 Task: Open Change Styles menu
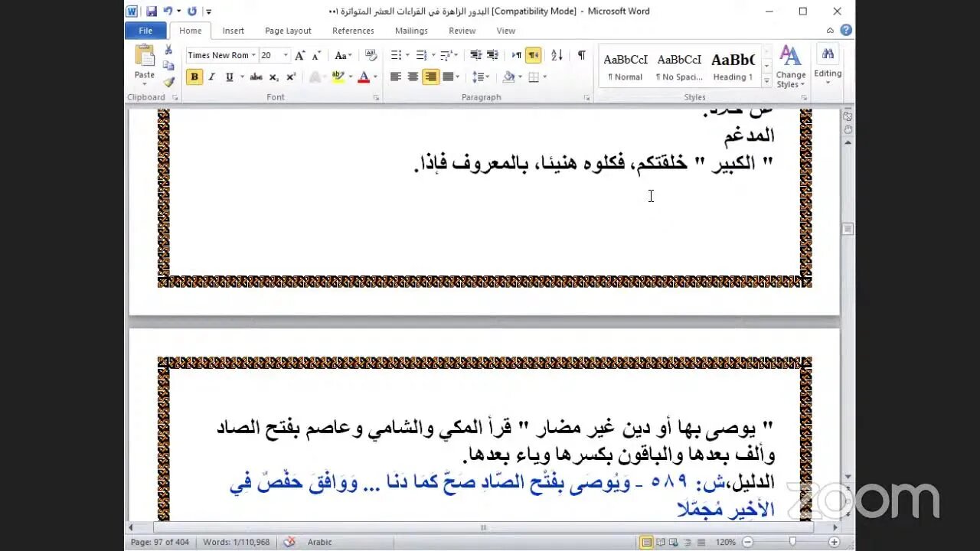point(790,66)
